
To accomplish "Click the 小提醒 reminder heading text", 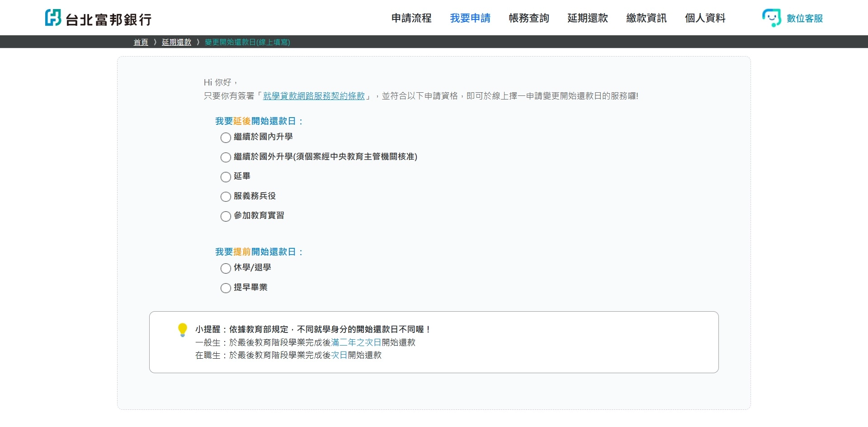I will [x=313, y=329].
